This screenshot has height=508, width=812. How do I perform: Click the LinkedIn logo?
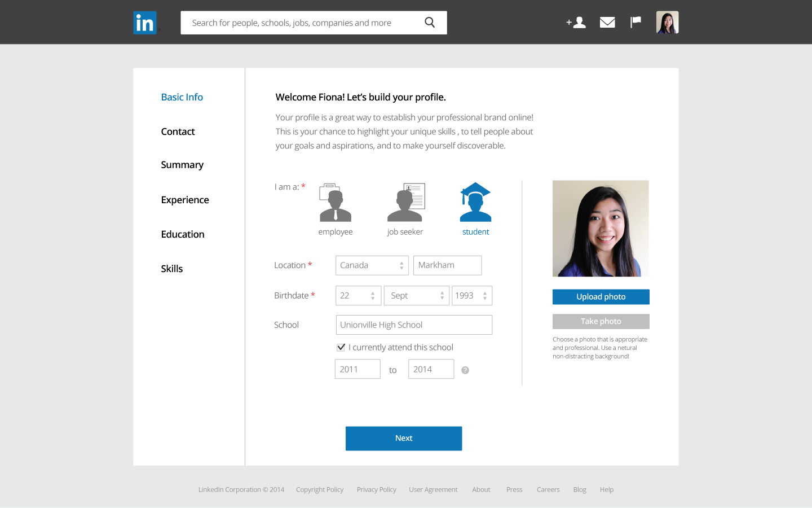click(x=145, y=23)
